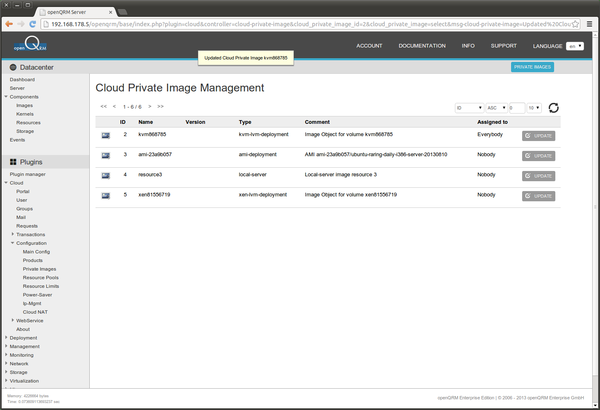Click the Plugins section icon
The height and width of the screenshot is (410, 600).
[x=13, y=162]
